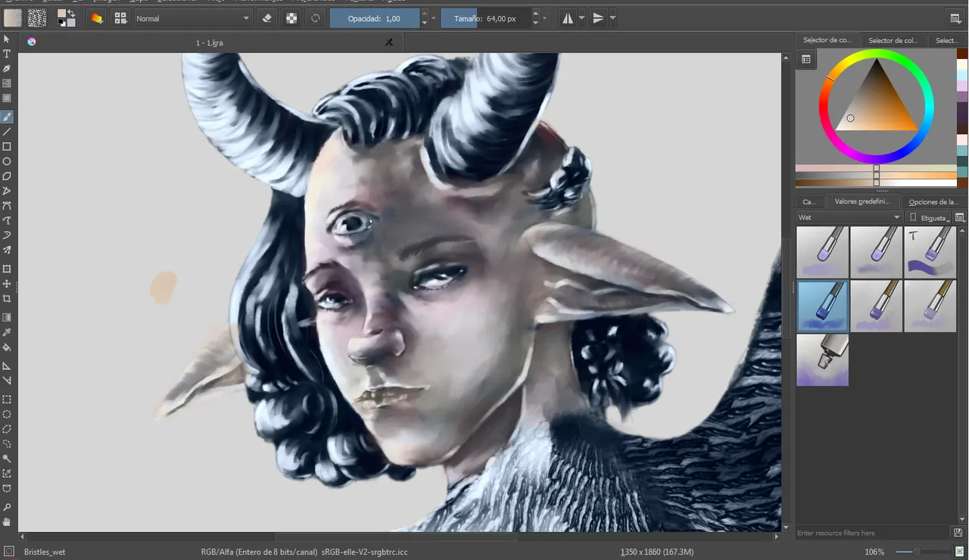Select the Ellipse shape tool
The image size is (969, 560).
click(7, 161)
